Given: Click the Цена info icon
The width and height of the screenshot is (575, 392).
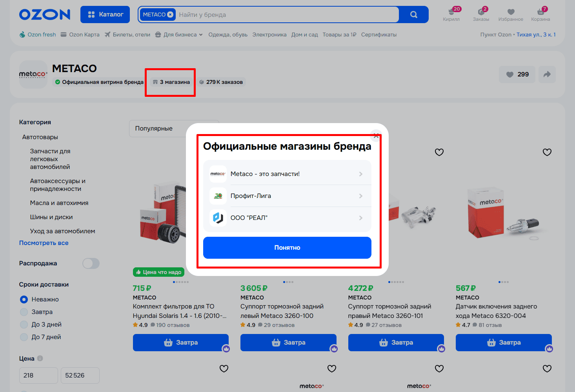Looking at the screenshot, I should point(40,358).
